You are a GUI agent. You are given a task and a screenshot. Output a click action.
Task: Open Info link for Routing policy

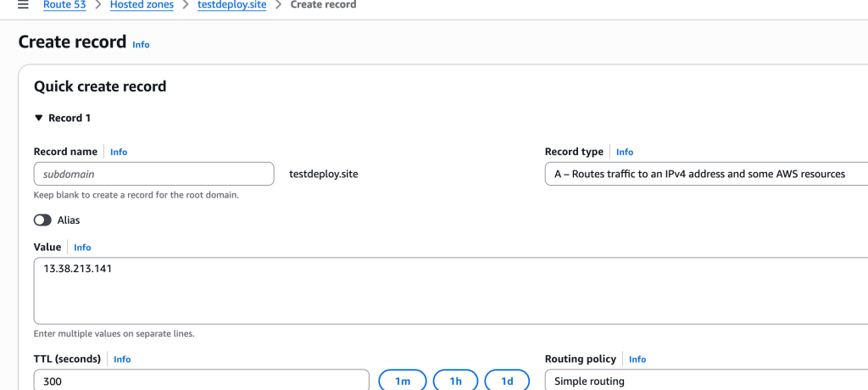tap(637, 359)
